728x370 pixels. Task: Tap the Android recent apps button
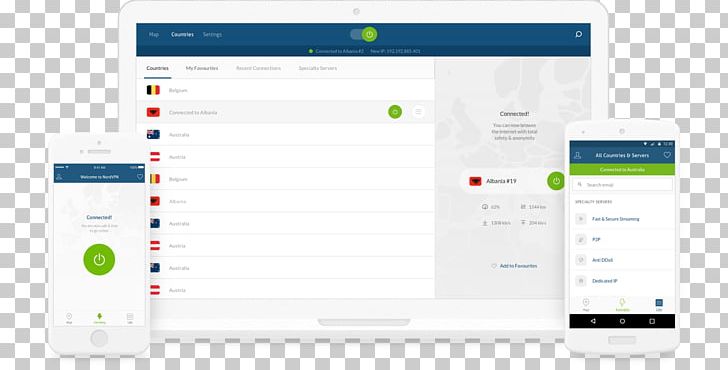pyautogui.click(x=652, y=321)
